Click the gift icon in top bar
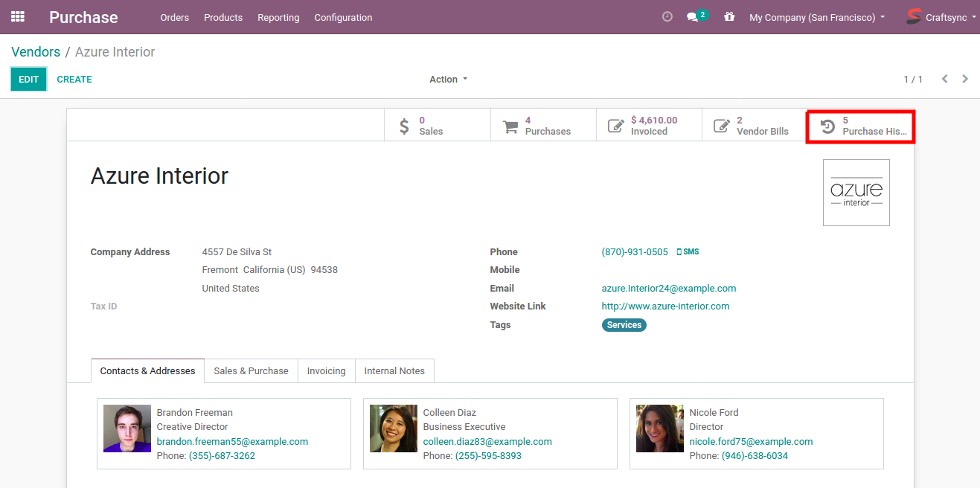Image resolution: width=980 pixels, height=488 pixels. click(x=729, y=16)
